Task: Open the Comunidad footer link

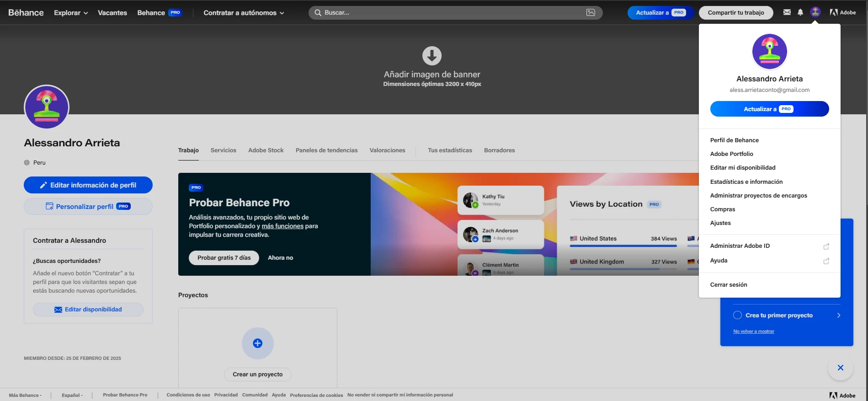Action: point(255,395)
